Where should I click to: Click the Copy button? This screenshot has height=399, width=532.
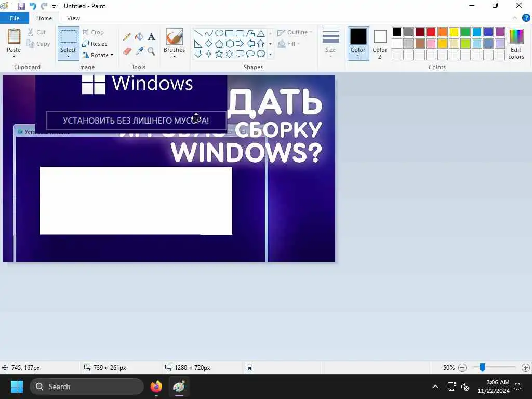pos(38,44)
